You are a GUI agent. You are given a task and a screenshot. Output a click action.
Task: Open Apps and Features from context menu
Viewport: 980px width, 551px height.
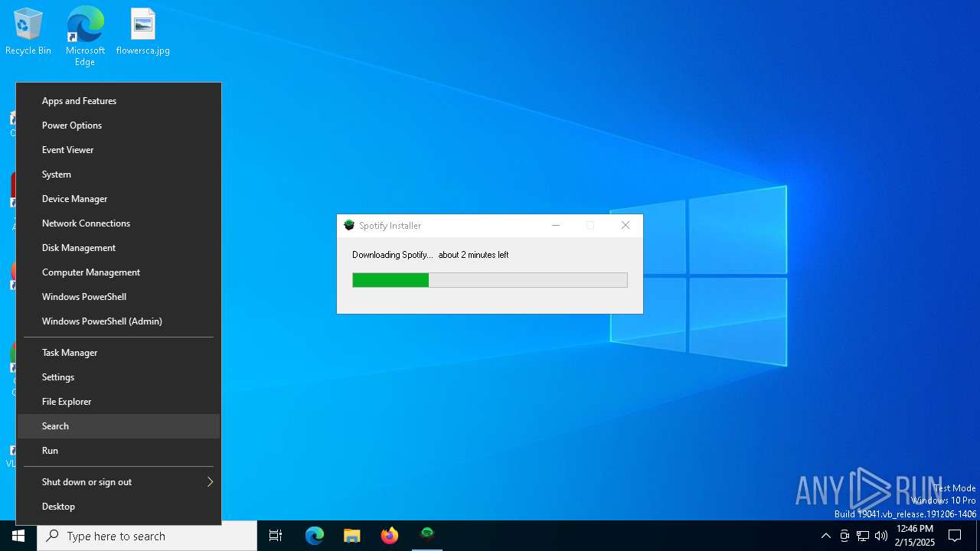coord(119,101)
